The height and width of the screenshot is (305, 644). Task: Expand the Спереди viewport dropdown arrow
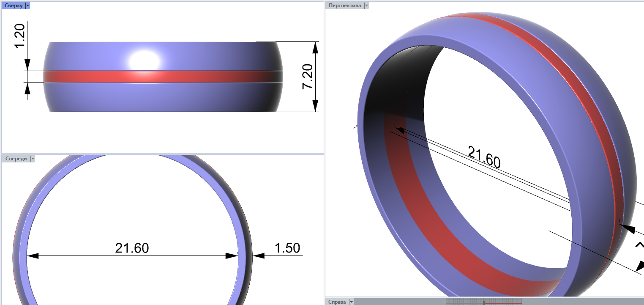click(33, 159)
